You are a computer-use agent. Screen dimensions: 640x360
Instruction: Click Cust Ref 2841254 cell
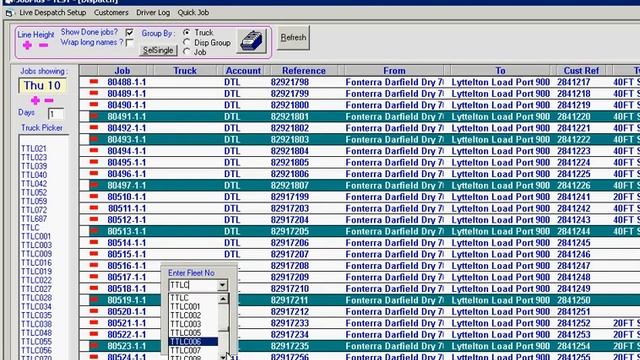(x=573, y=346)
